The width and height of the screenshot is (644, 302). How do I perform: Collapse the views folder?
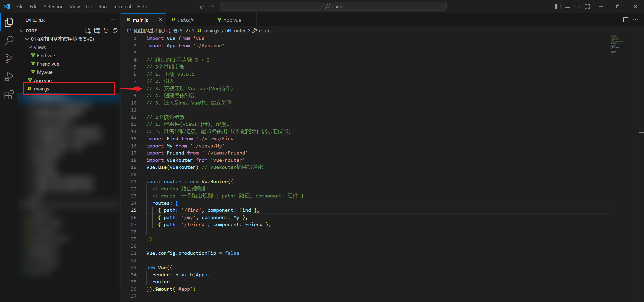[30, 47]
